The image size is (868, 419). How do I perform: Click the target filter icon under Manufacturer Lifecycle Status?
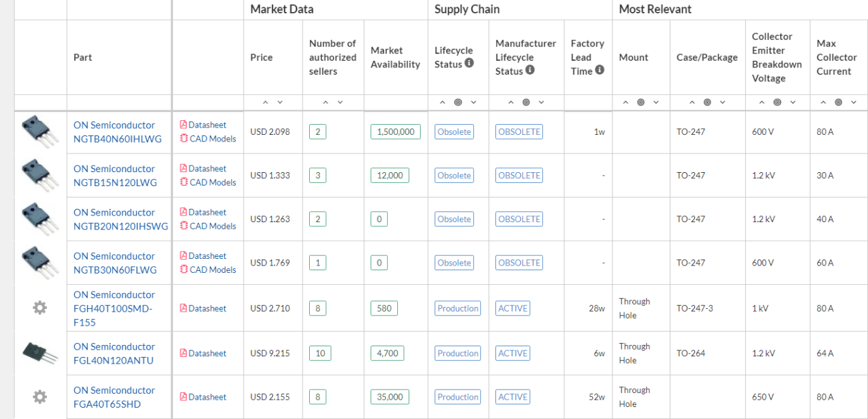(x=526, y=102)
